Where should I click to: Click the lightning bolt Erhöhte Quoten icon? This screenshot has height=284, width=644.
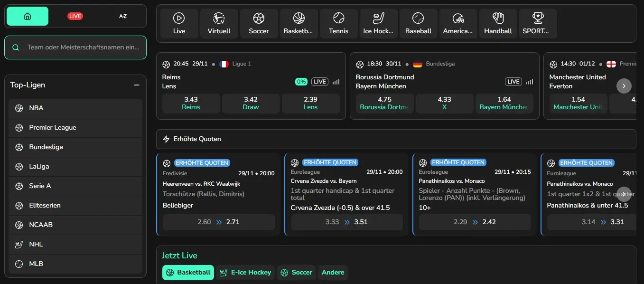166,139
